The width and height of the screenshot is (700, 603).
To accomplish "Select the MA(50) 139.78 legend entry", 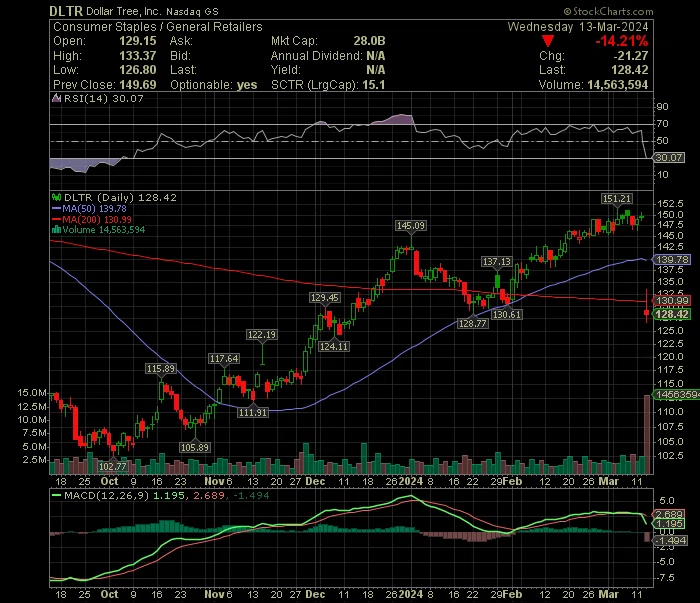I will point(89,208).
